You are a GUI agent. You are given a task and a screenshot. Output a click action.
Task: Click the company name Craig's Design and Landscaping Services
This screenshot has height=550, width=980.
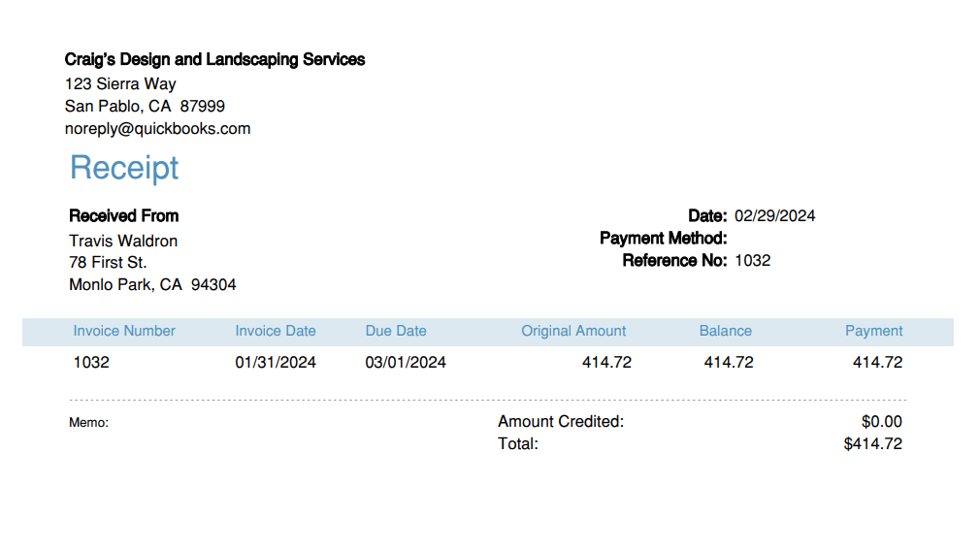214,59
